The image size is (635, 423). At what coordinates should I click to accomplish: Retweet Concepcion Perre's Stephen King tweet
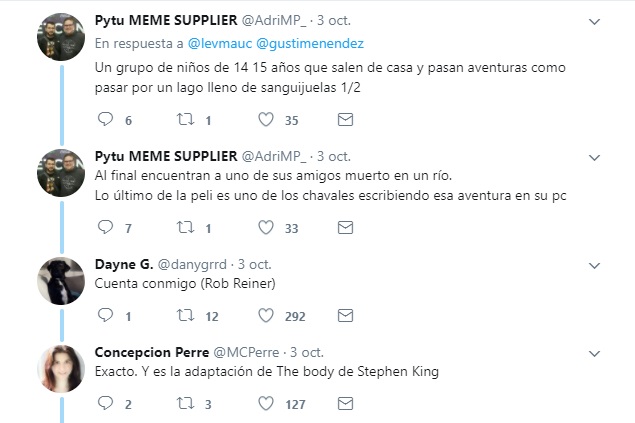185,403
